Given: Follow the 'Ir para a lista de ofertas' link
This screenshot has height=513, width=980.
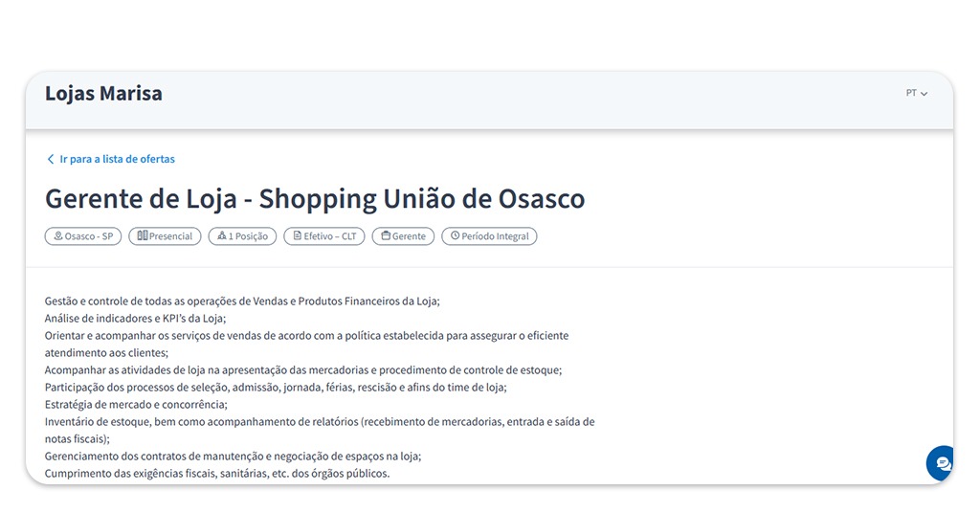Looking at the screenshot, I should click(x=117, y=160).
